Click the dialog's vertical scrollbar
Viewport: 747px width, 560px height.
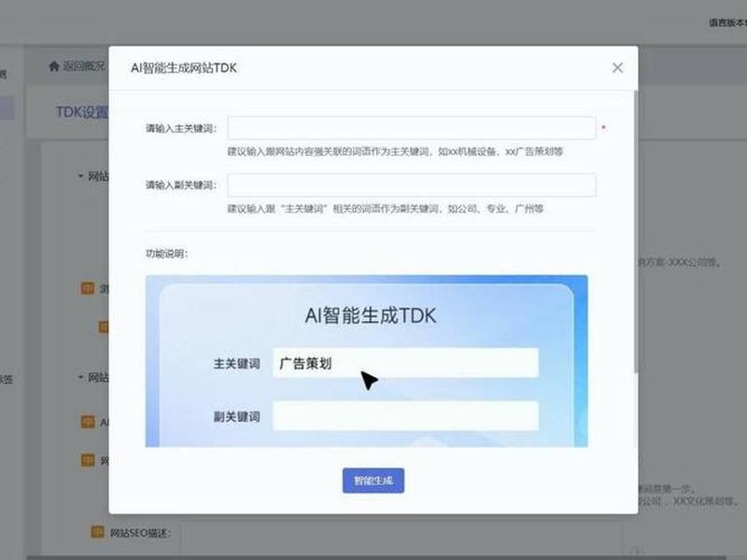pyautogui.click(x=636, y=231)
